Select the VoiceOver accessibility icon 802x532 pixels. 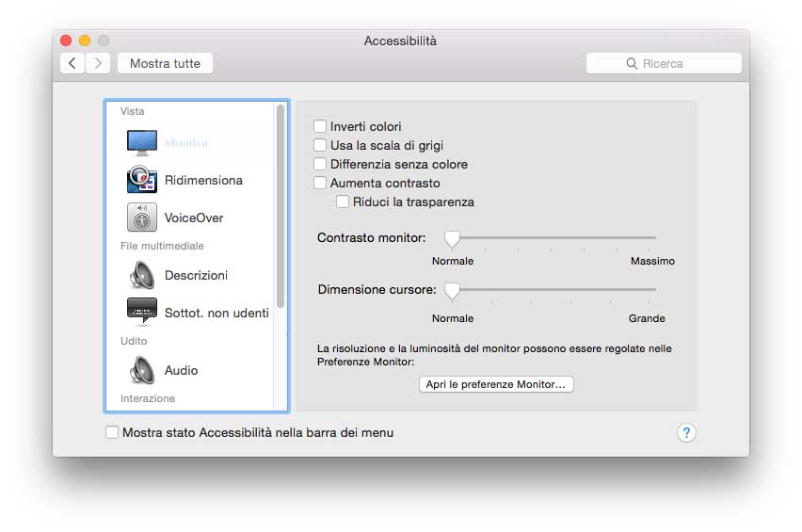[142, 218]
